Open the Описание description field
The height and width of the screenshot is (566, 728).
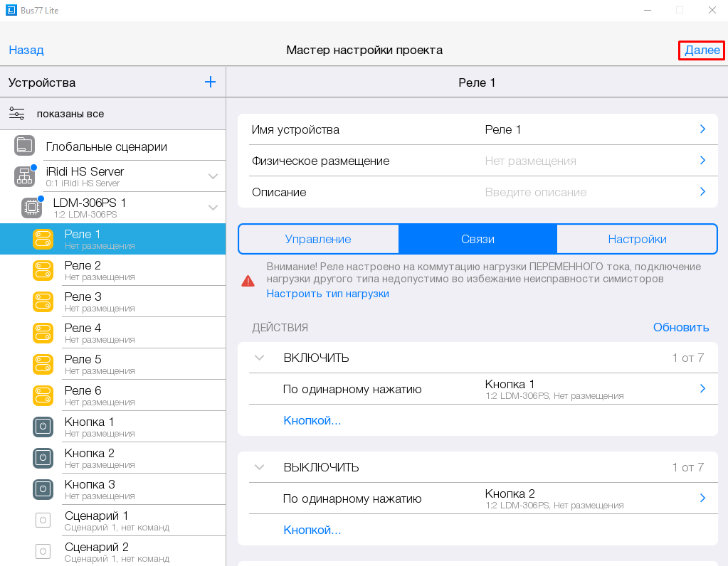(477, 192)
